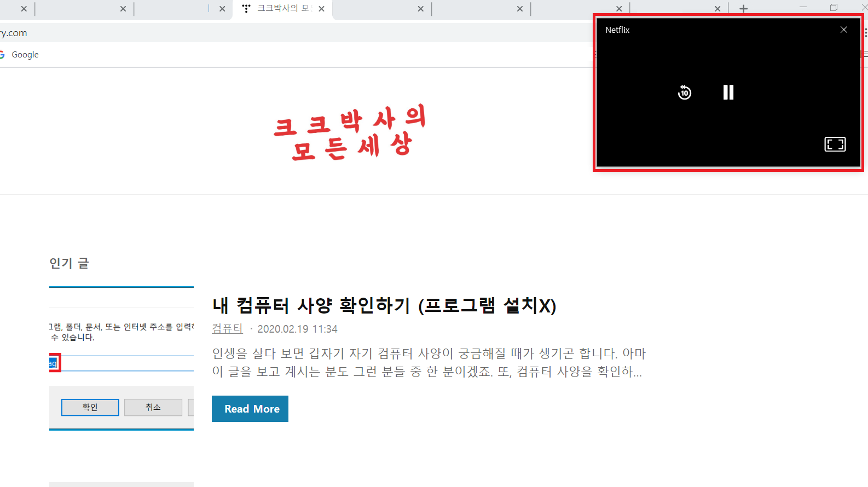Select the 크크박사의 browser tab
868x487 pixels.
[x=282, y=9]
